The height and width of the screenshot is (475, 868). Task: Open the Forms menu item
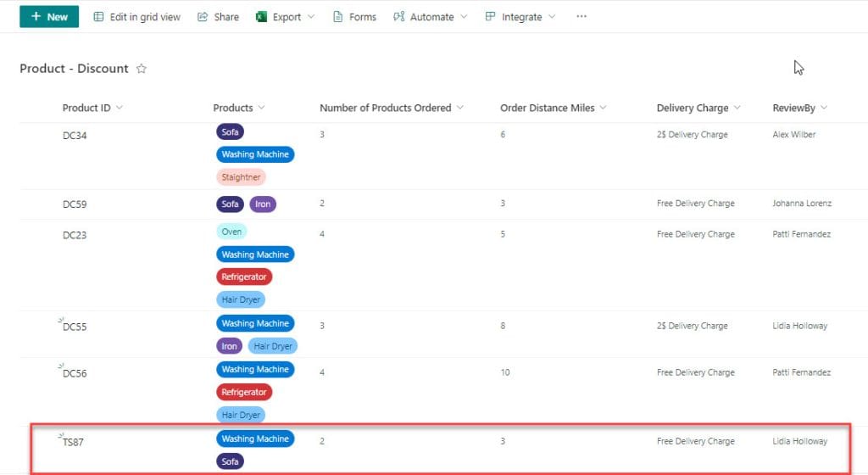354,17
